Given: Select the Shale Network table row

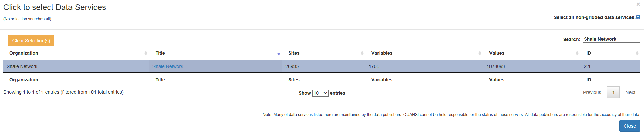Looking at the screenshot, I should point(322,66).
